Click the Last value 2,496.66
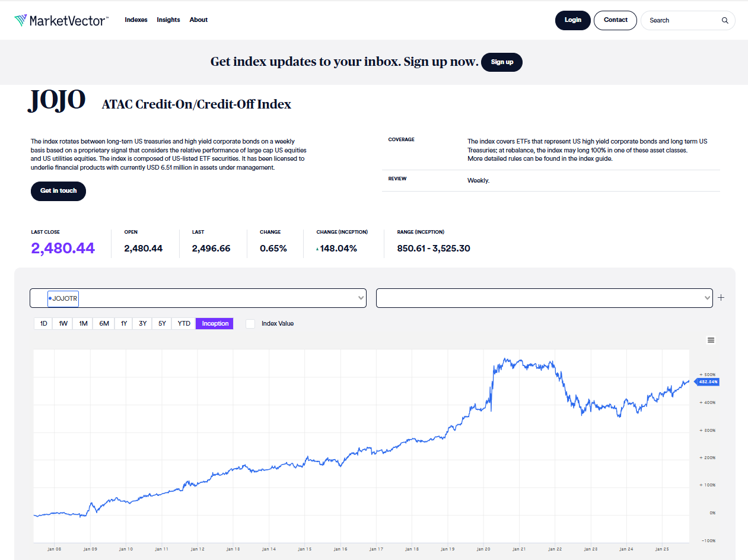The image size is (748, 560). click(x=211, y=249)
